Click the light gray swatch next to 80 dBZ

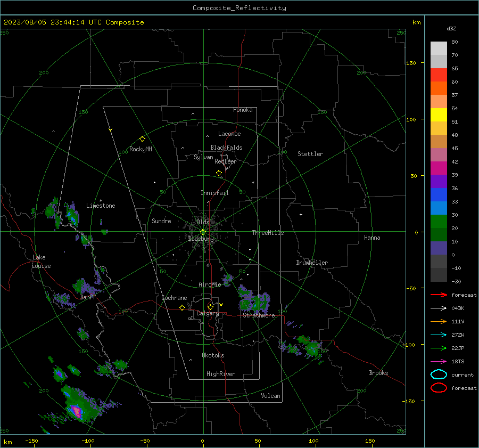tap(439, 48)
